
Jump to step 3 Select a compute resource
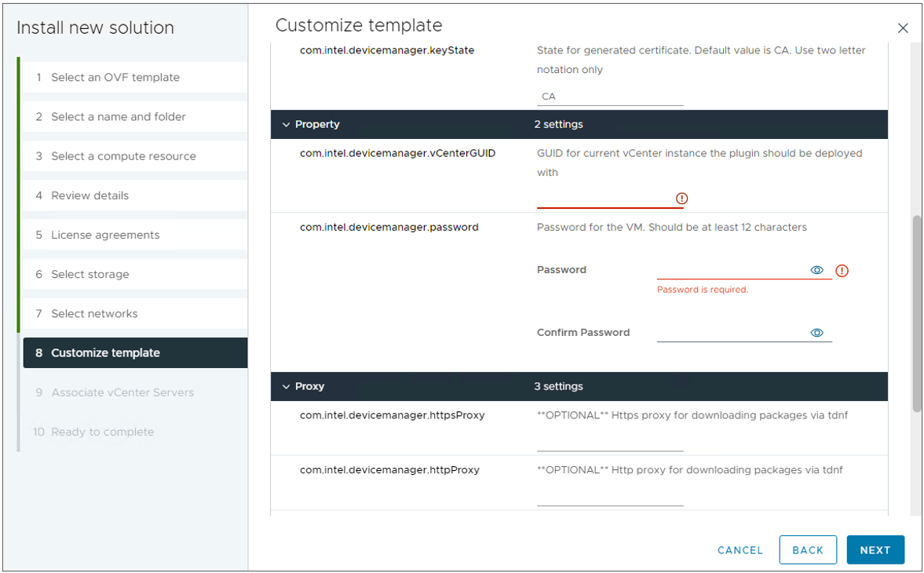123,156
